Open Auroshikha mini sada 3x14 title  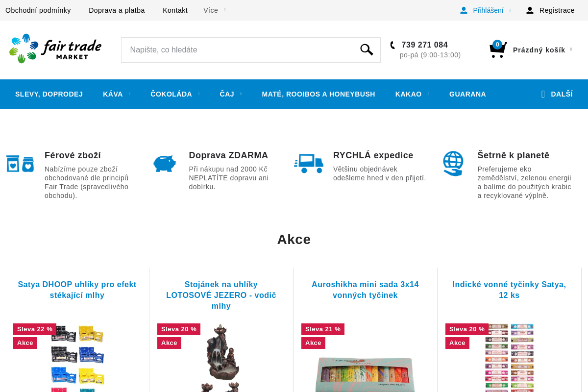pos(365,290)
